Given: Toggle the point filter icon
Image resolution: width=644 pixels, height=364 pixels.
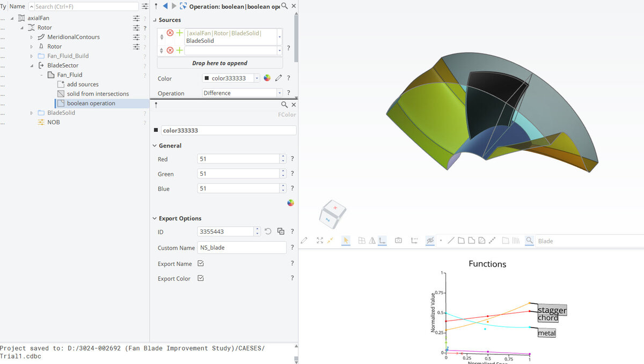Looking at the screenshot, I should click(441, 241).
